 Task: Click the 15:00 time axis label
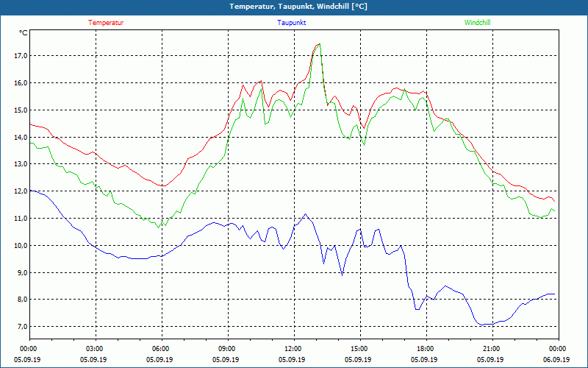pyautogui.click(x=360, y=349)
